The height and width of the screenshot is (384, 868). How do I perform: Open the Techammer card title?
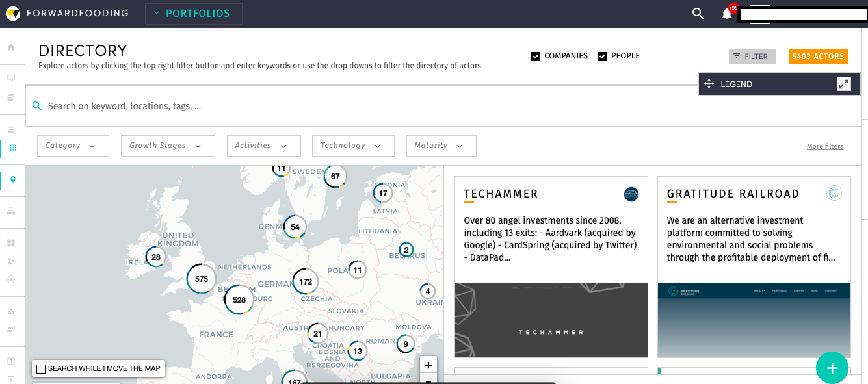(x=501, y=194)
